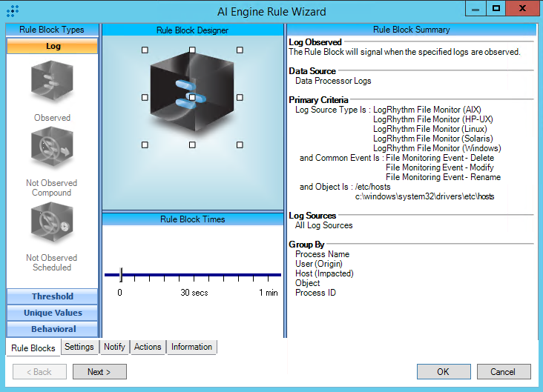
Task: Click the center handle on the cube
Action: pyautogui.click(x=192, y=98)
